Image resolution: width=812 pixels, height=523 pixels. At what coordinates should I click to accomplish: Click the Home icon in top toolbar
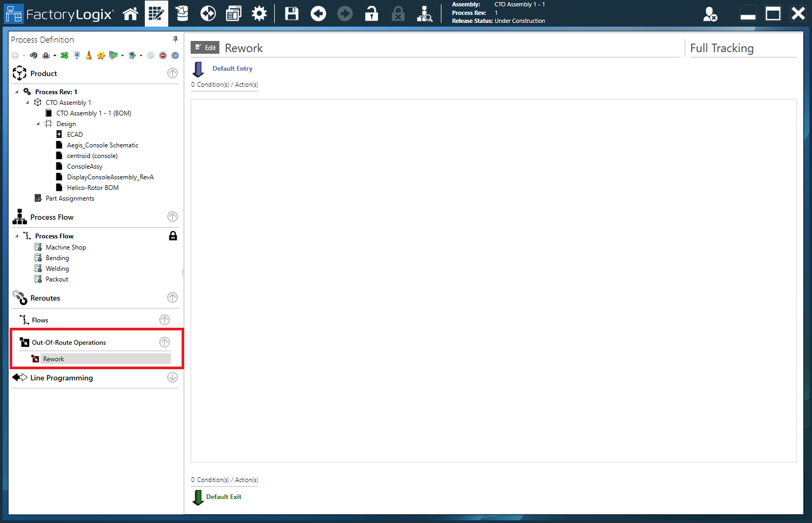(x=130, y=14)
